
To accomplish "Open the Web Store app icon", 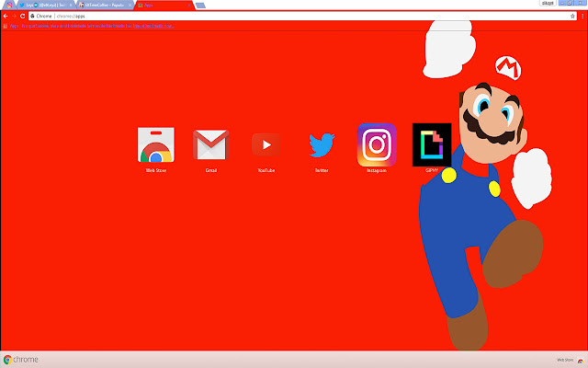I will coord(155,144).
